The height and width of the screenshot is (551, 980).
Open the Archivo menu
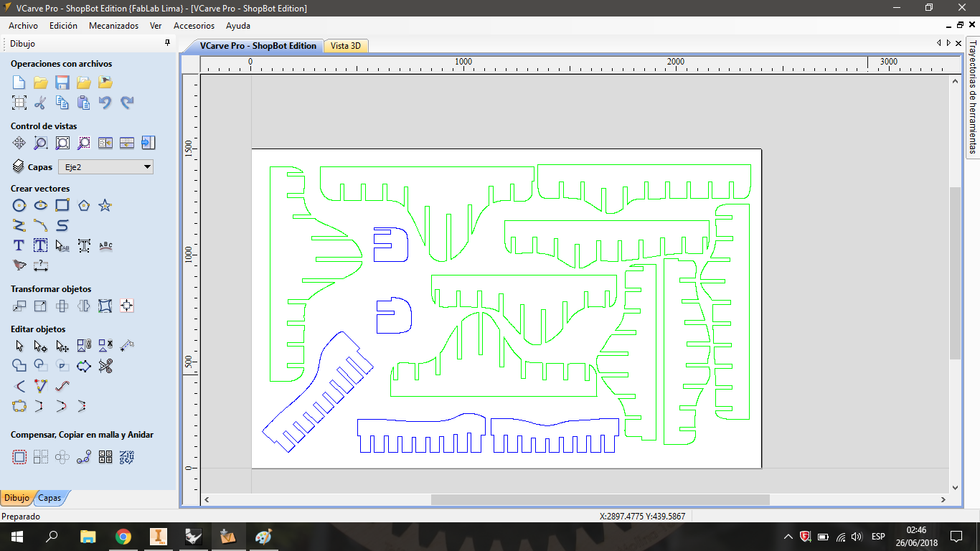[24, 25]
